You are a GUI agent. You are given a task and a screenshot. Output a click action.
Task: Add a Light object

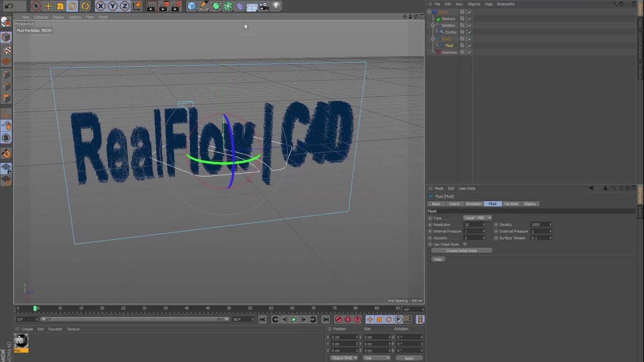coord(276,6)
